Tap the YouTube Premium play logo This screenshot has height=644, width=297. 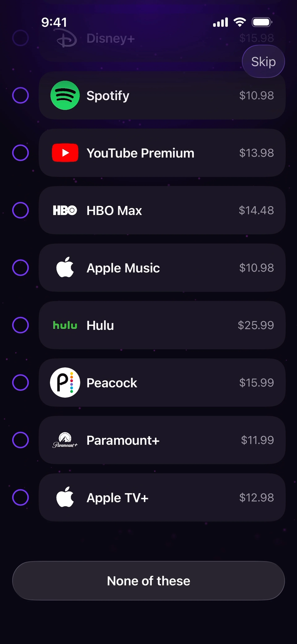pyautogui.click(x=65, y=153)
